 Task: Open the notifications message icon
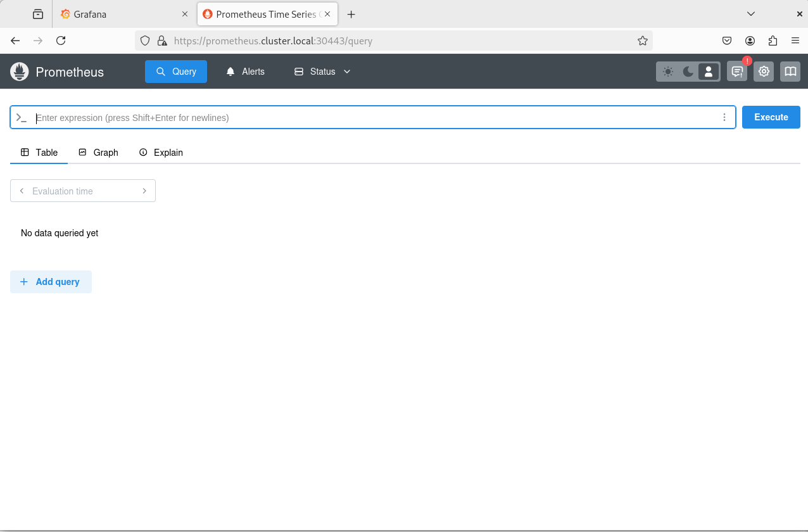tap(737, 72)
